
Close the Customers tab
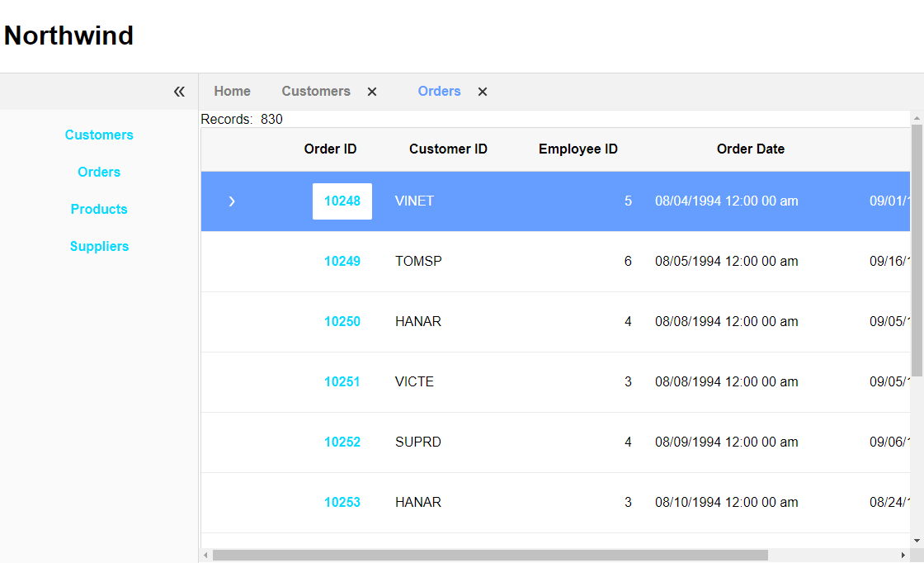click(x=372, y=92)
